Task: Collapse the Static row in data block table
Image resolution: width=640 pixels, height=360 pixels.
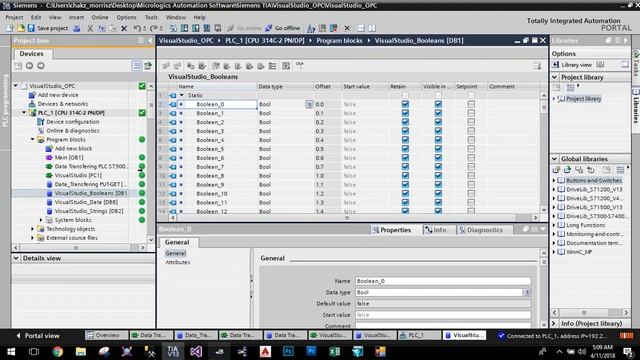Action: (182, 96)
